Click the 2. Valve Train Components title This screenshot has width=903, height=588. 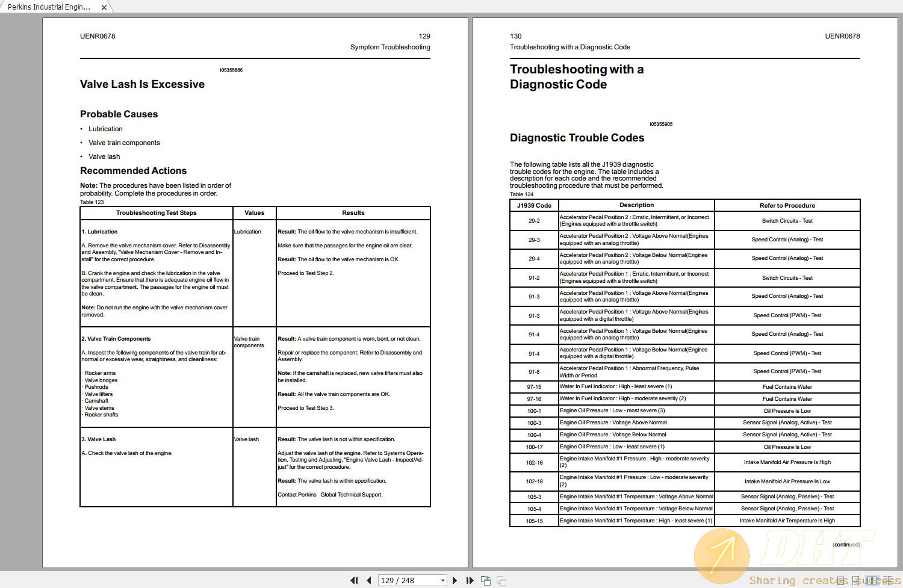pyautogui.click(x=116, y=339)
